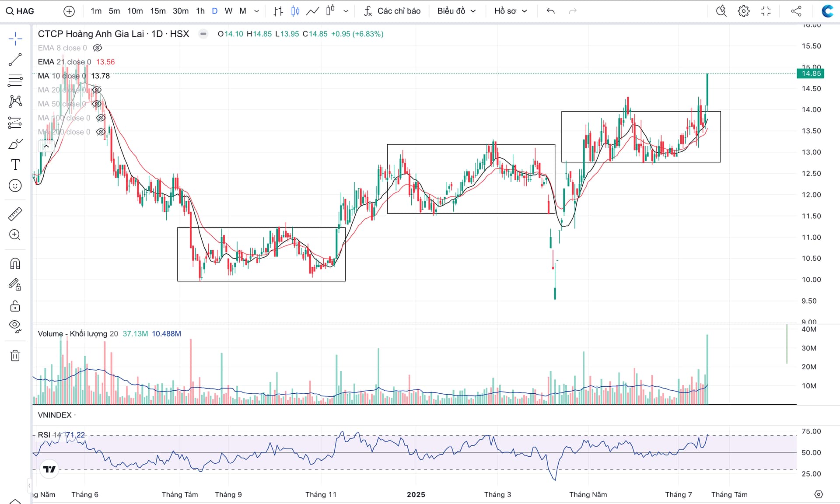Select the ruler measure tool

(15, 214)
